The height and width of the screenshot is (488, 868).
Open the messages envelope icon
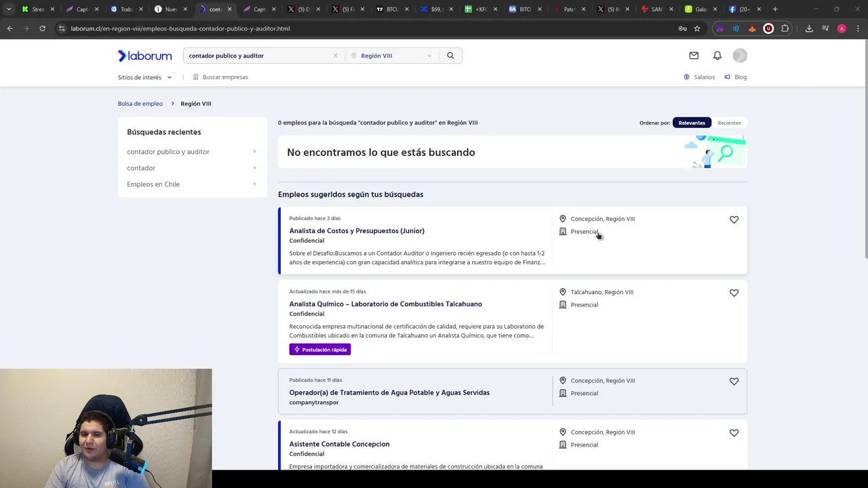(694, 56)
